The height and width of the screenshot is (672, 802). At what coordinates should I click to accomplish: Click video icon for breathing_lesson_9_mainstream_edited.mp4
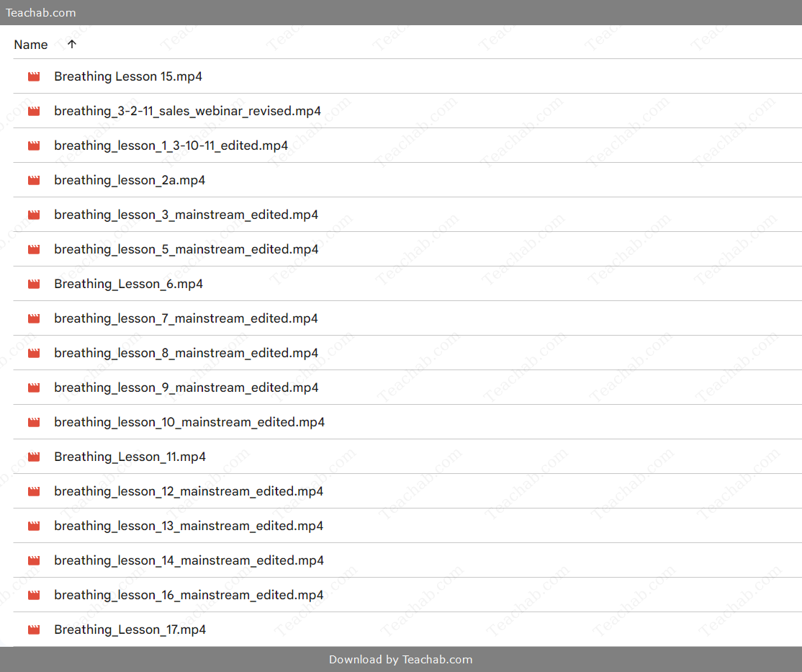34,387
